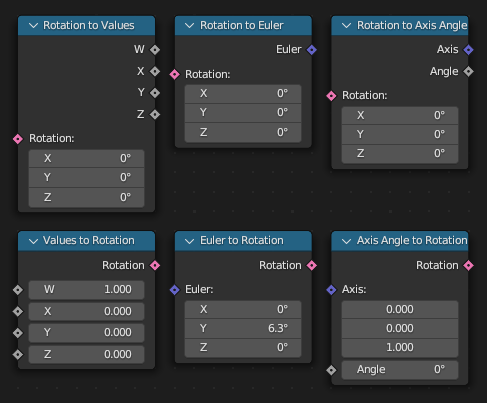
Task: Click X rotation field in Rotation to Axis Angle
Action: coord(400,115)
